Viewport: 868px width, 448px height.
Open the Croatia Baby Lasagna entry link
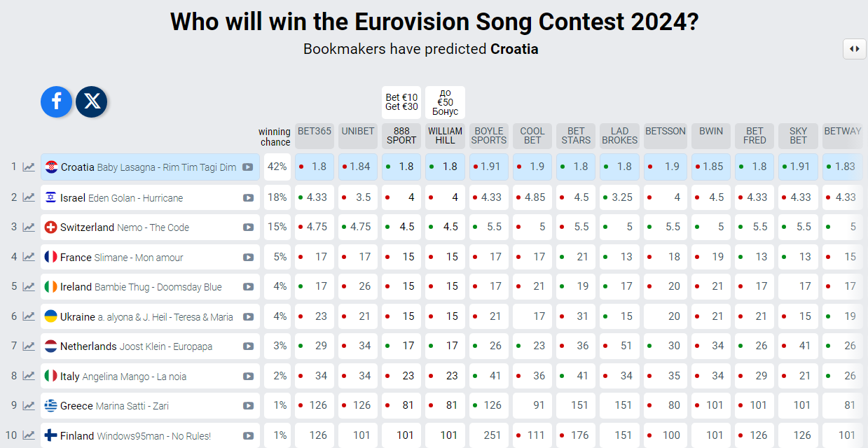tap(150, 167)
